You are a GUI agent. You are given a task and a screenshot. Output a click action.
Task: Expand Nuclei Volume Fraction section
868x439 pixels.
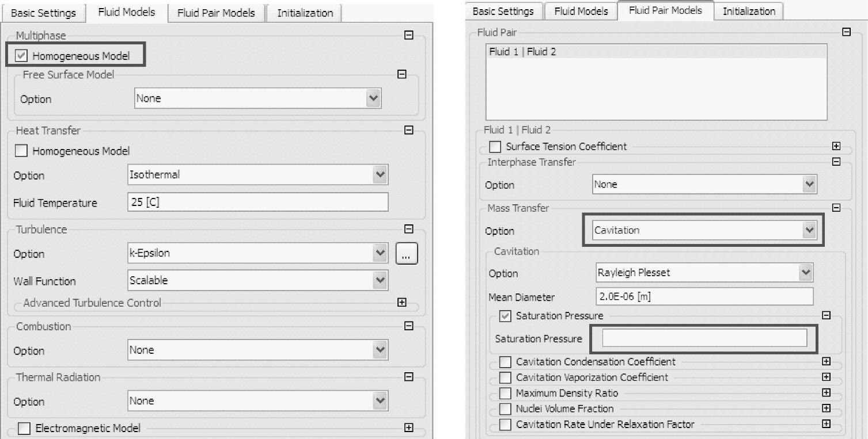[x=826, y=409]
